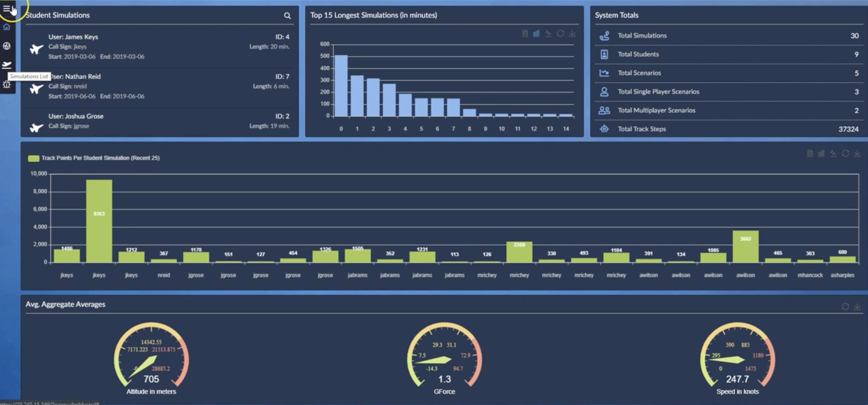Screen dimensions: 868x405
Task: Click the Speed in knots gauge
Action: tap(737, 358)
